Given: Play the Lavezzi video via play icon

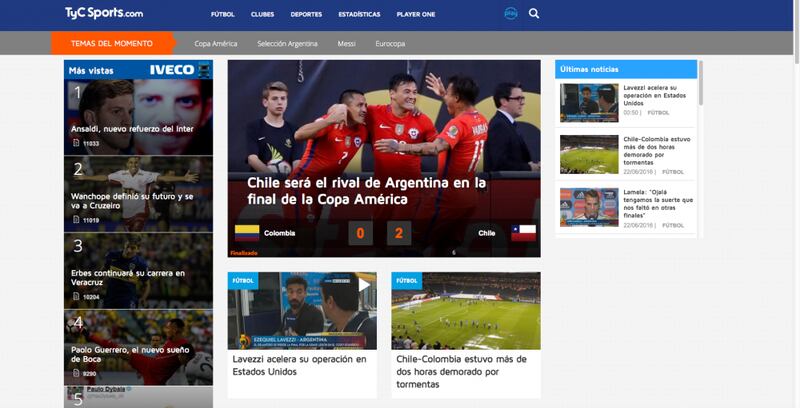Looking at the screenshot, I should (364, 284).
